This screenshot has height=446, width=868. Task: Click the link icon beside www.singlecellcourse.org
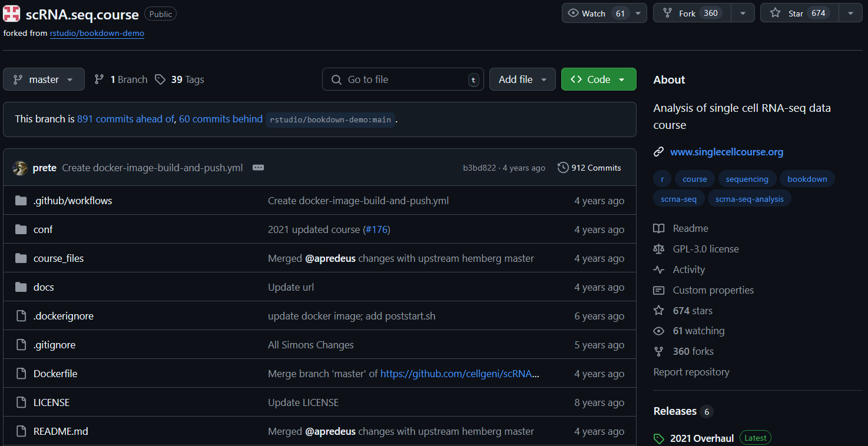(659, 152)
